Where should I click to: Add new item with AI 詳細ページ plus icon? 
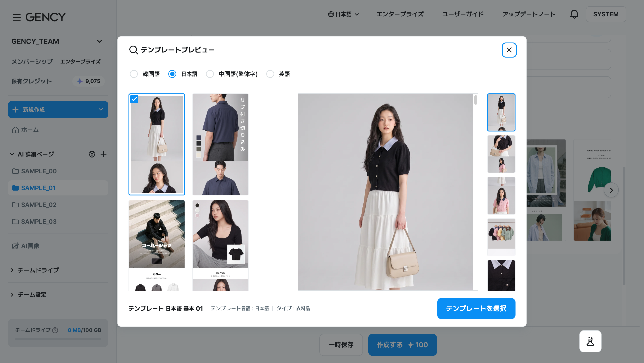(x=103, y=154)
